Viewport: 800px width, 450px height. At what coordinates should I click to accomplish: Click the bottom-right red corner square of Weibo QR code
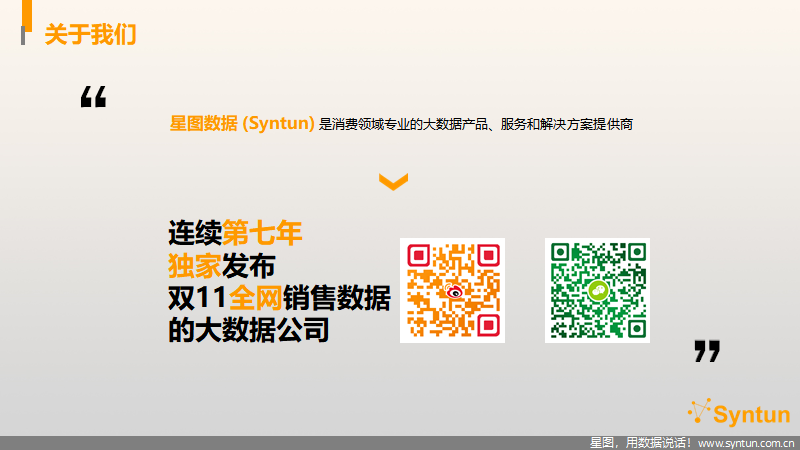489,327
